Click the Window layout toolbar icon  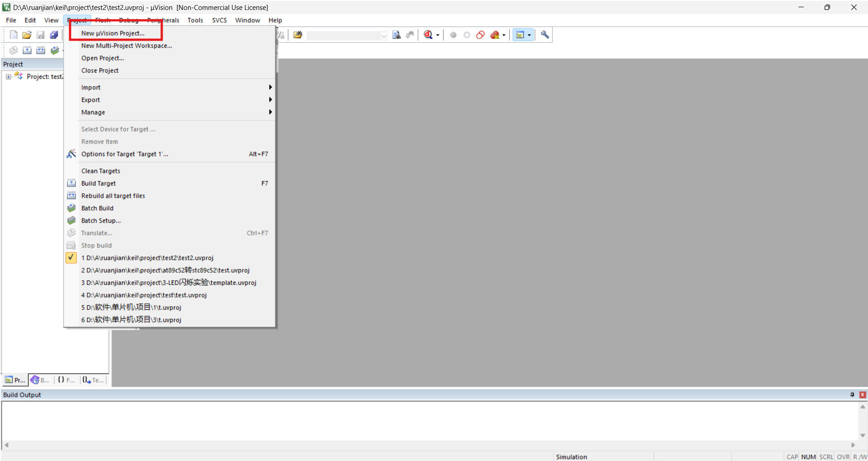520,35
